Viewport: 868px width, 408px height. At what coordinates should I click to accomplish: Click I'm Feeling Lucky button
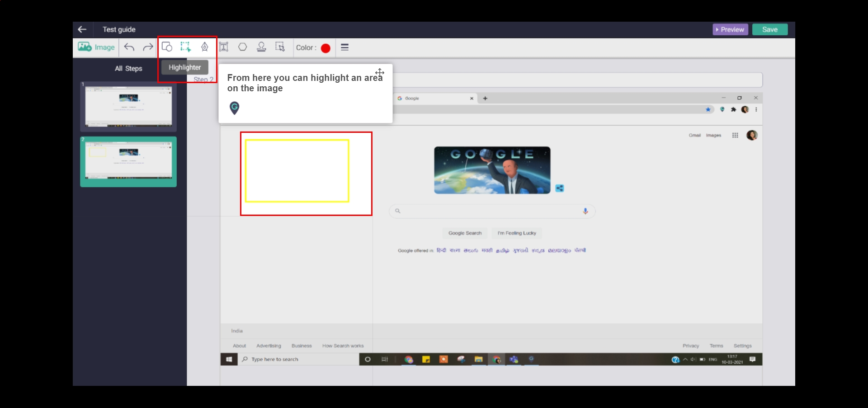point(517,233)
